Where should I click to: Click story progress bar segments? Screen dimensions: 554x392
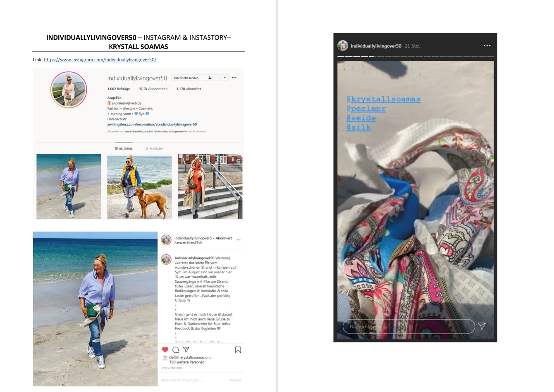tap(415, 56)
